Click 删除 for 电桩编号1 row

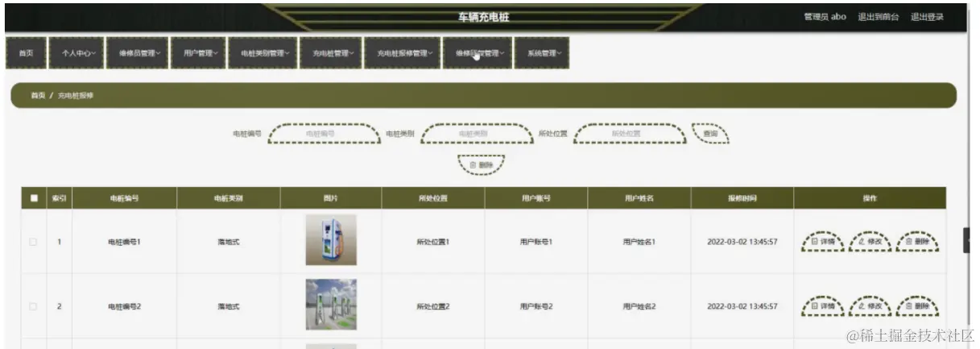pos(917,241)
